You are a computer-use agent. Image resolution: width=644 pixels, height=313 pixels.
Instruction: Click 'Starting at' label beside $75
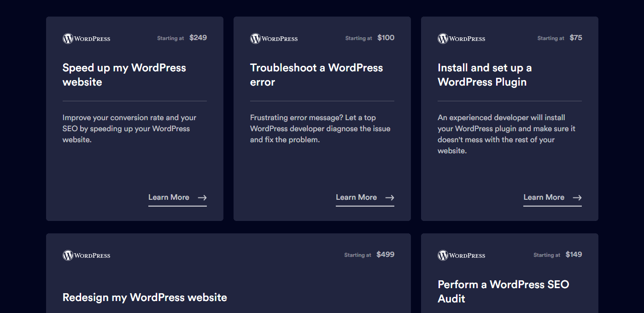(x=551, y=38)
